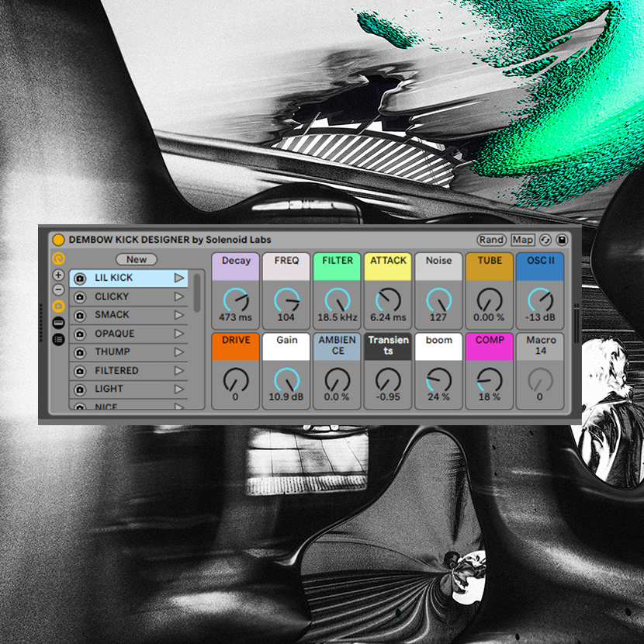Click the camera icon beside LIGHT
The image size is (644, 644).
click(x=80, y=390)
